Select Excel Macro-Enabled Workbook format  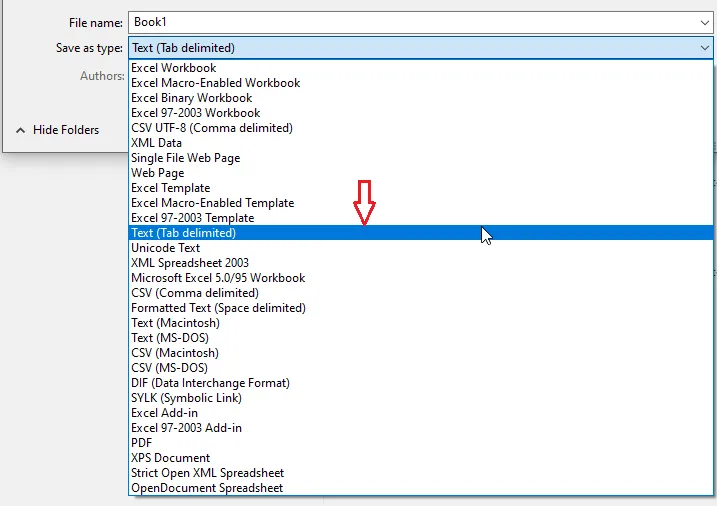(421, 83)
